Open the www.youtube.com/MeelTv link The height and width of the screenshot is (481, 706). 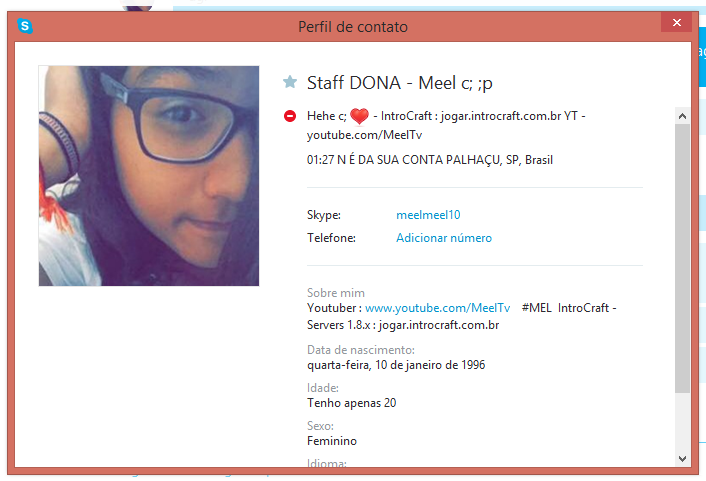pos(437,308)
